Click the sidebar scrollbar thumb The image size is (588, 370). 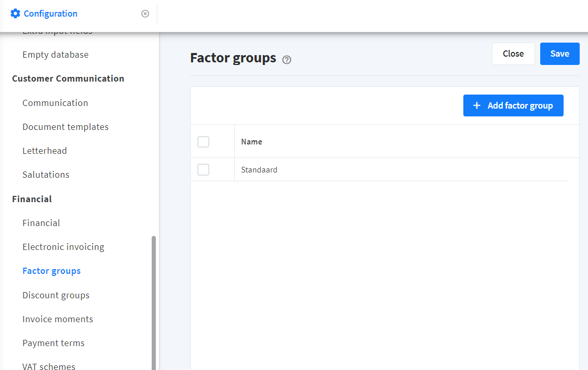click(153, 303)
